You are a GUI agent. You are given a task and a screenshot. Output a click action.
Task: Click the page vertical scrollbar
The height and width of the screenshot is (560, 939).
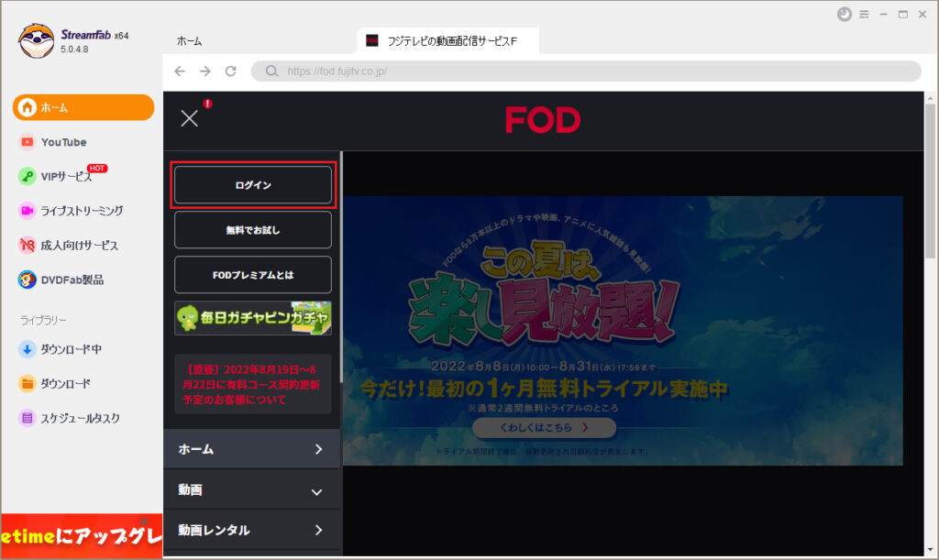pyautogui.click(x=930, y=181)
